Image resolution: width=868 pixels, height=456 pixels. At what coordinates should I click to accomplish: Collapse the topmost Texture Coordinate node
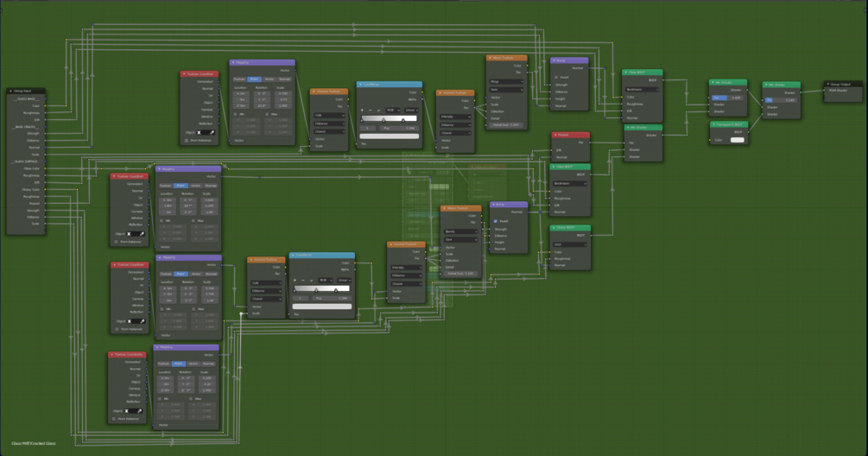point(184,73)
